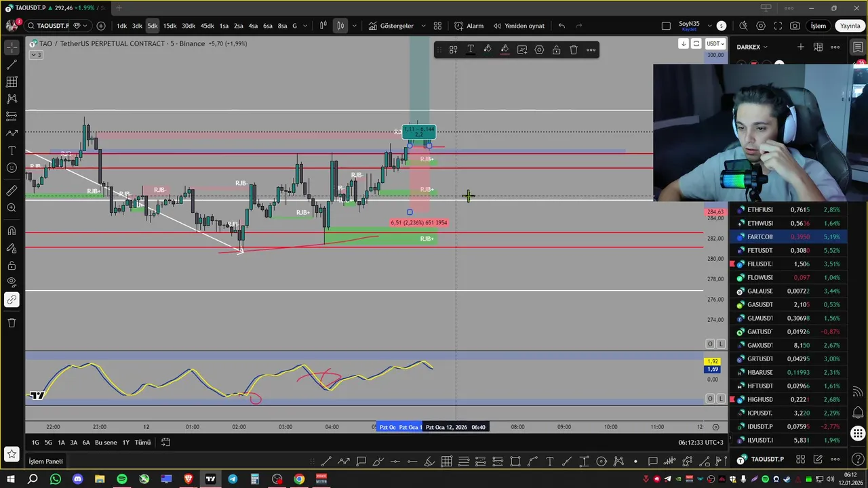The height and width of the screenshot is (488, 868).
Task: Toggle the drawing sync link icon
Action: point(12,300)
